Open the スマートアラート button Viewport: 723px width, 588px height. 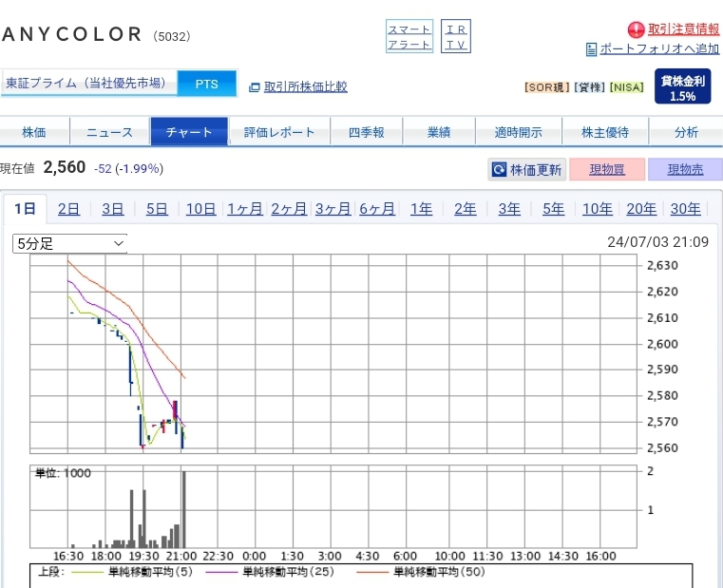coord(409,36)
